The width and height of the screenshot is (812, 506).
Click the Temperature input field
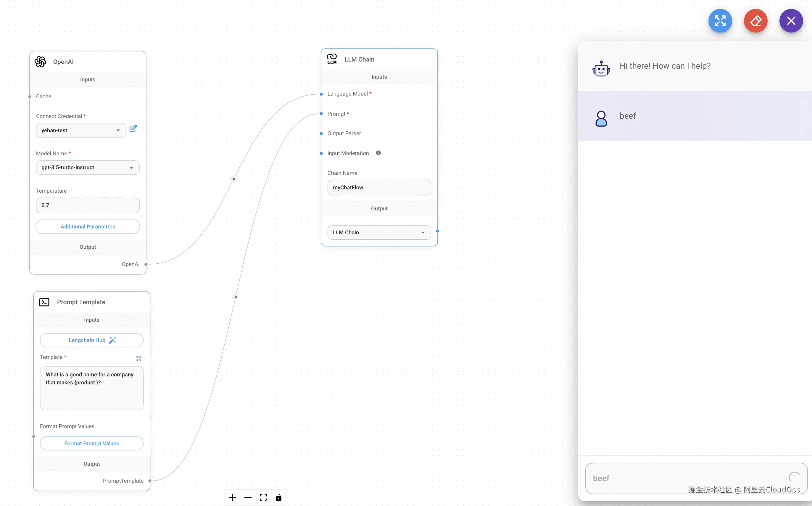[x=88, y=205]
